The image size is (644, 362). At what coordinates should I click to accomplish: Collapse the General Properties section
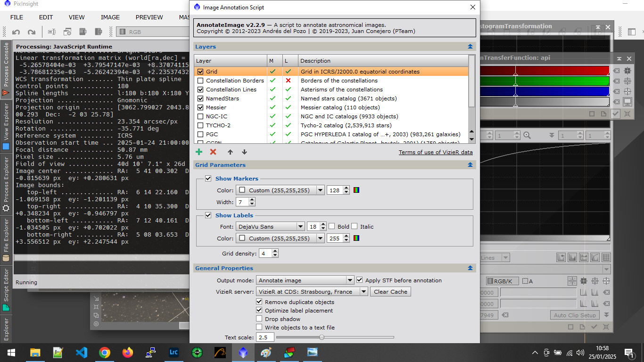click(x=470, y=268)
